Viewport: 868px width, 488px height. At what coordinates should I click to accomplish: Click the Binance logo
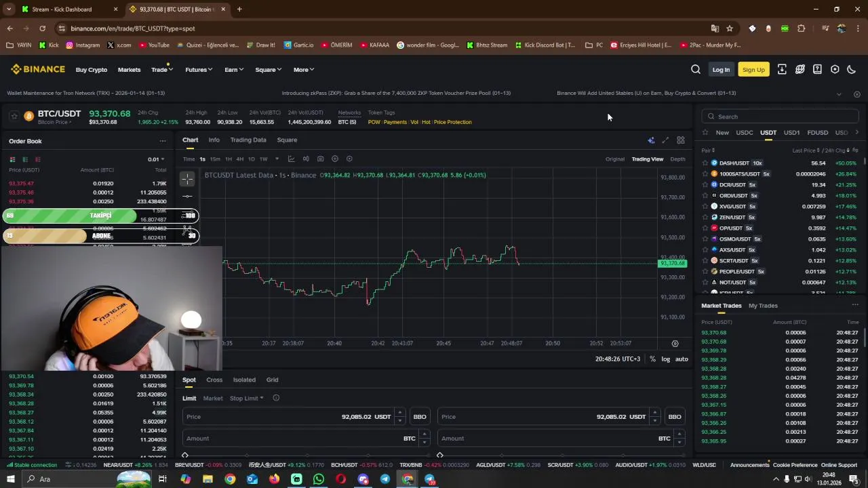click(38, 69)
